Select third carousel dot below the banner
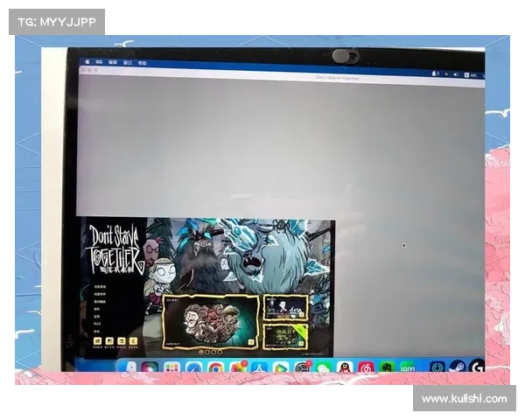The image size is (525, 420). pyautogui.click(x=213, y=352)
